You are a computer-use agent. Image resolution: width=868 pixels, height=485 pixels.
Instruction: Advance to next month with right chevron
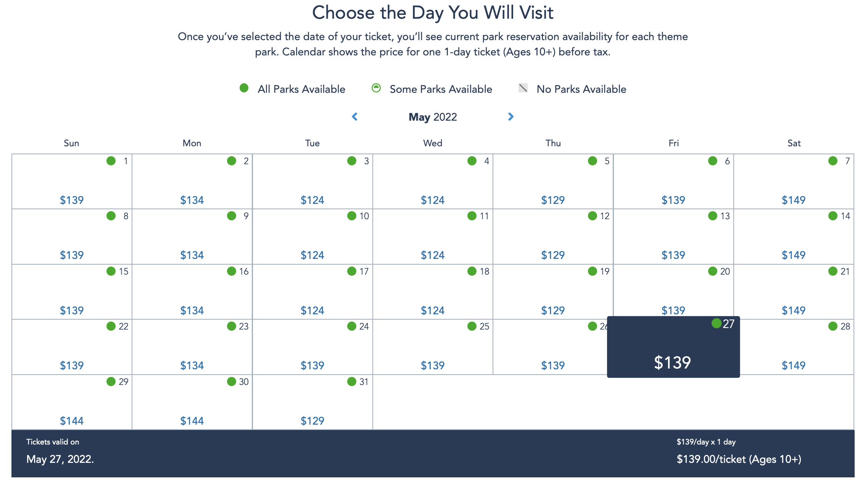(x=511, y=117)
